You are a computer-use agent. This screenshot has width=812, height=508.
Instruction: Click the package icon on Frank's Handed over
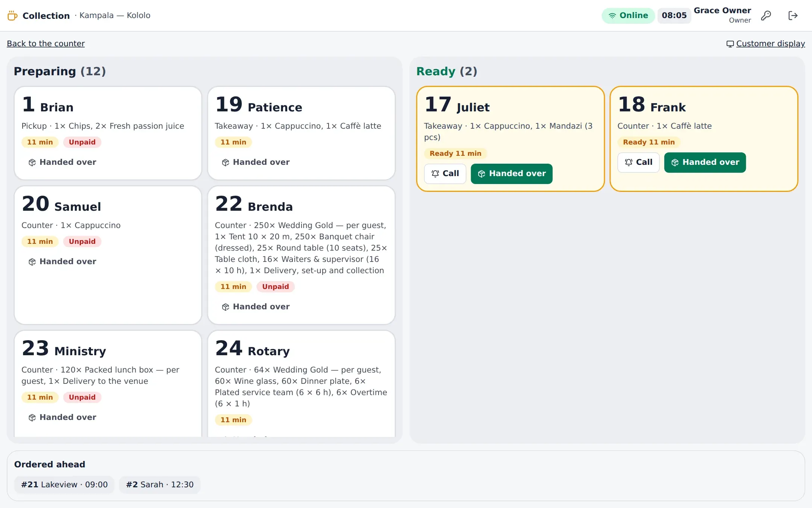(675, 163)
